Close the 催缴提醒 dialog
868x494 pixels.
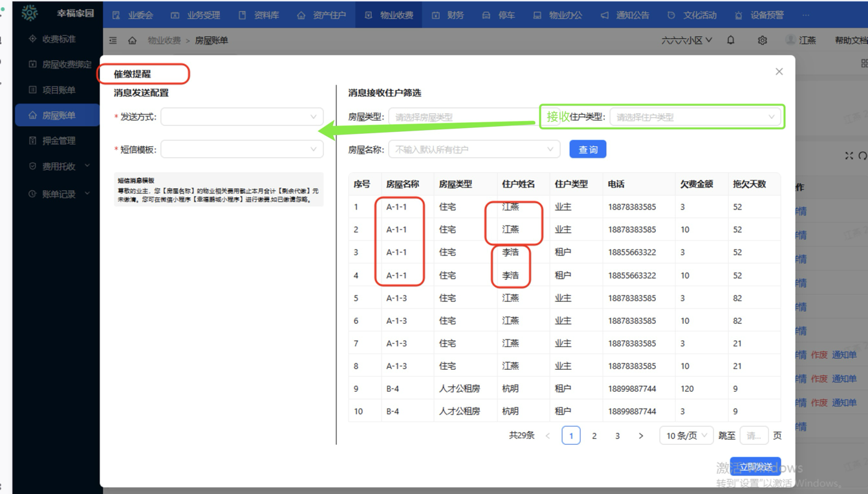click(779, 72)
